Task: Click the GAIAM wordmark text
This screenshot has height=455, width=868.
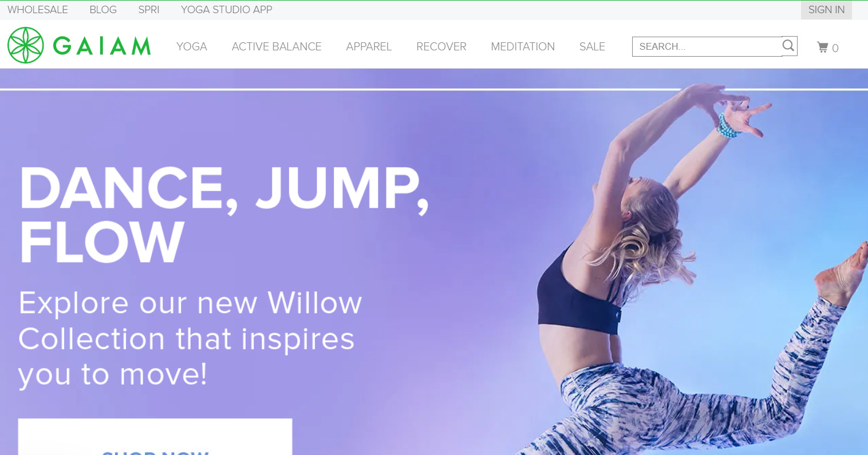Action: [102, 46]
